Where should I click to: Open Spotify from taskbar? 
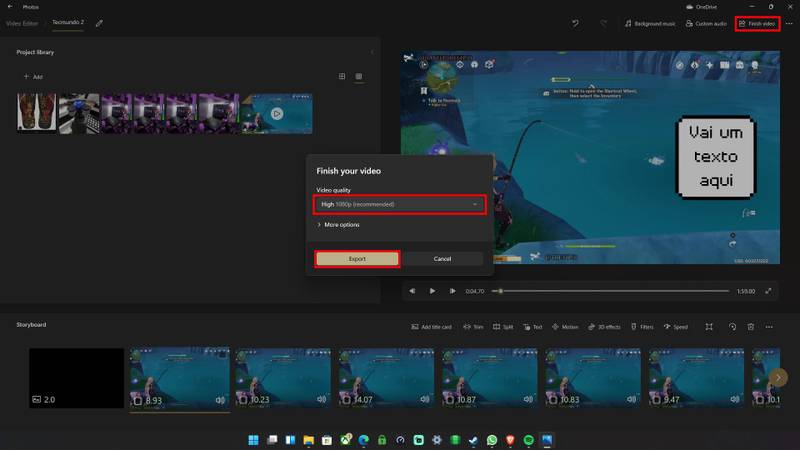(x=529, y=440)
